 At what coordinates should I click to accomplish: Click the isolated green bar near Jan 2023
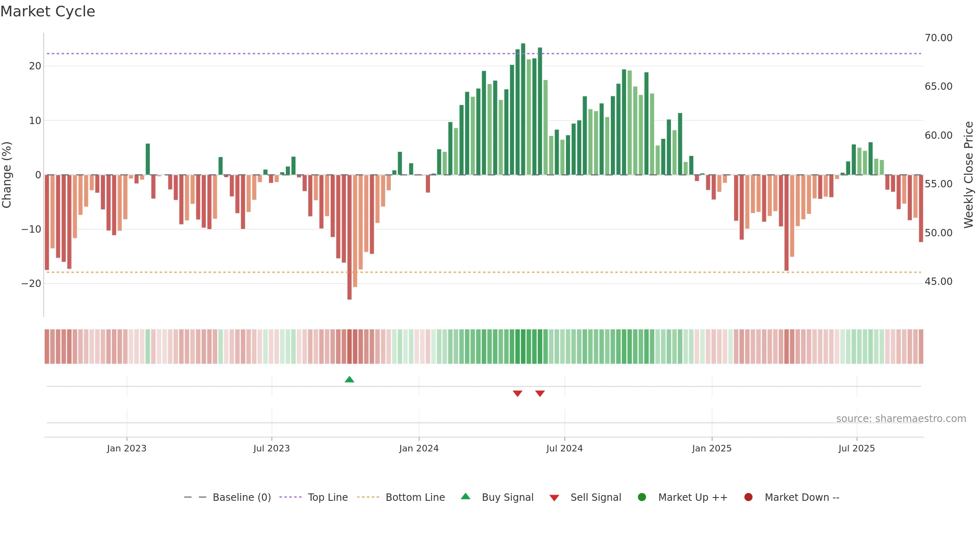click(x=148, y=159)
